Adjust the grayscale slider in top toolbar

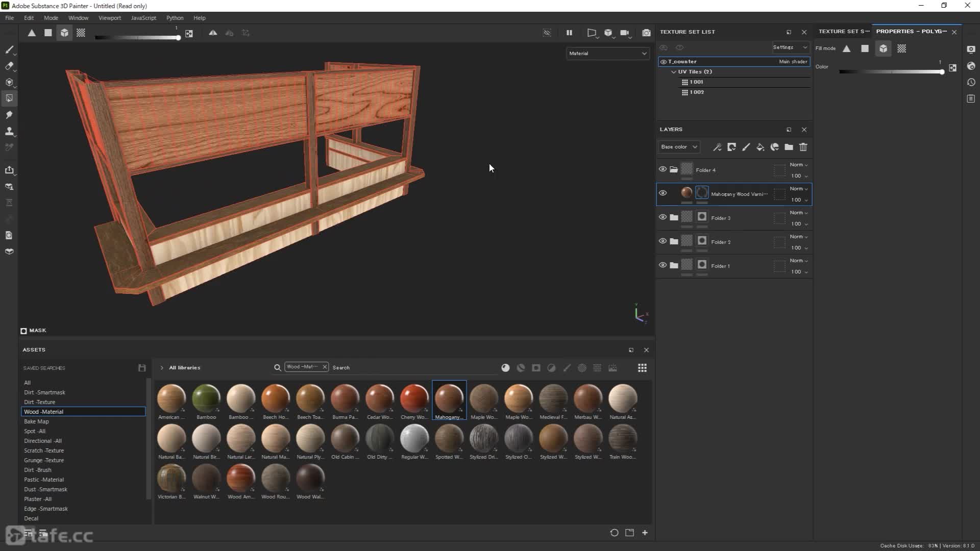(x=137, y=37)
